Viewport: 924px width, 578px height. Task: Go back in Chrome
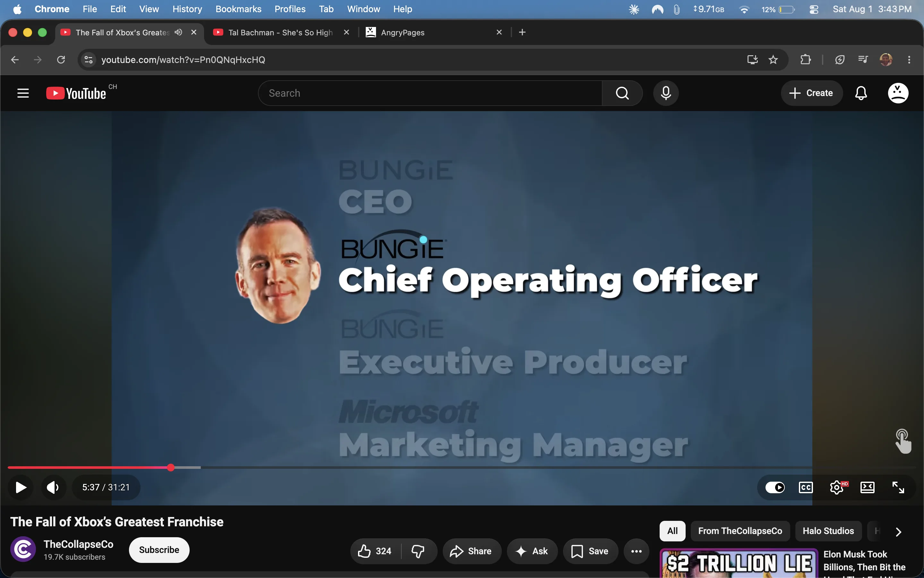pyautogui.click(x=15, y=60)
